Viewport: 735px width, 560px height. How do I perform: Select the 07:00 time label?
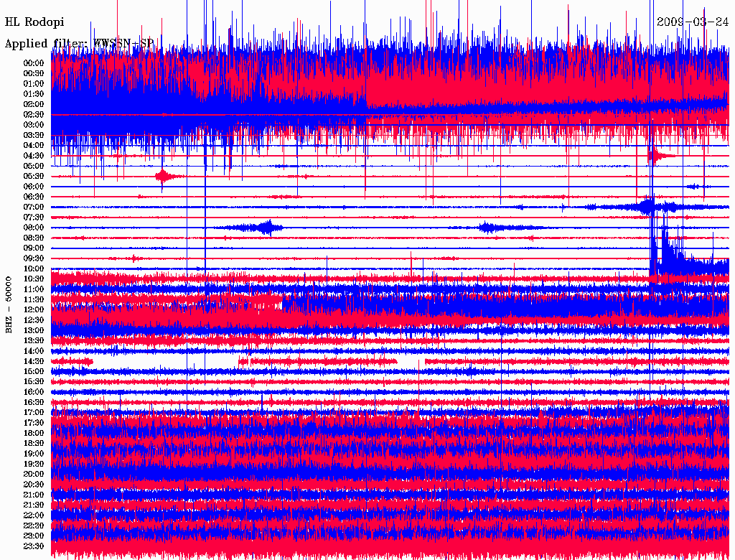[x=34, y=207]
